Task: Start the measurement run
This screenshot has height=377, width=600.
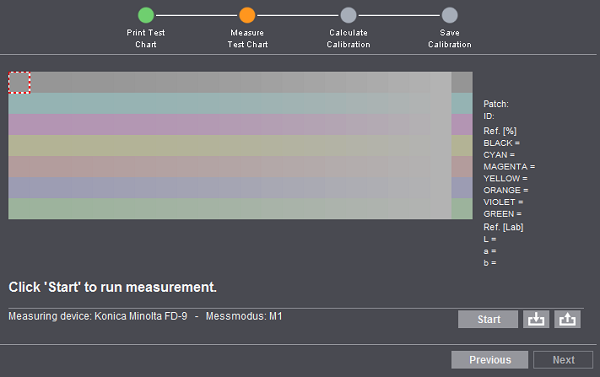Action: coord(488,319)
